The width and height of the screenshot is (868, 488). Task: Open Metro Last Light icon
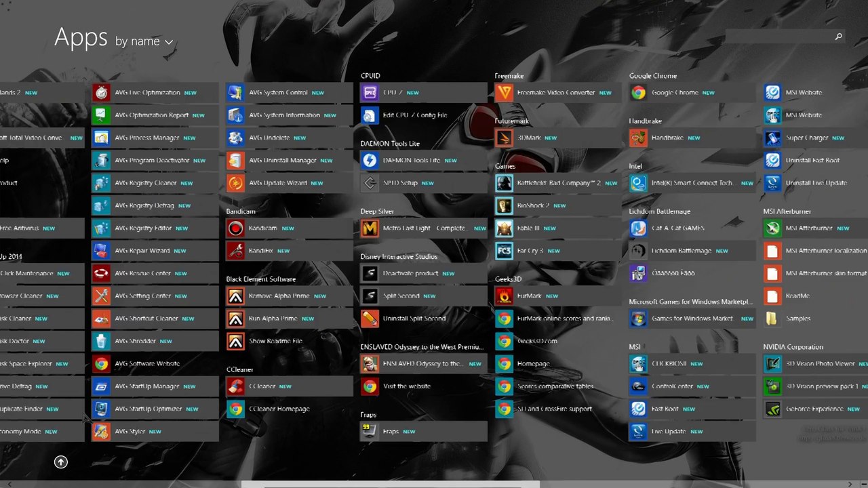point(370,228)
